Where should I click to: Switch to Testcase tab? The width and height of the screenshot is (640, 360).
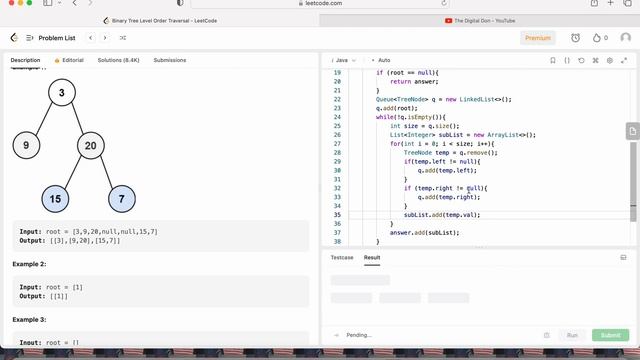(x=342, y=258)
